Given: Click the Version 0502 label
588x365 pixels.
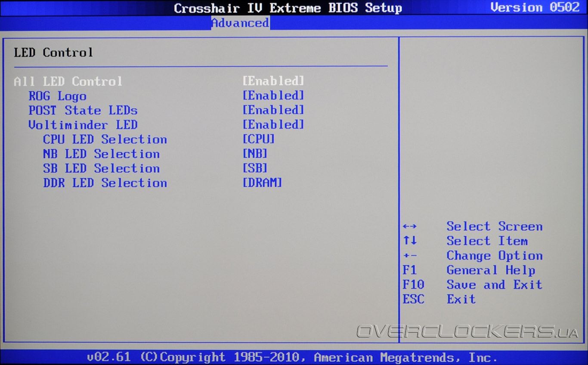Looking at the screenshot, I should 535,8.
